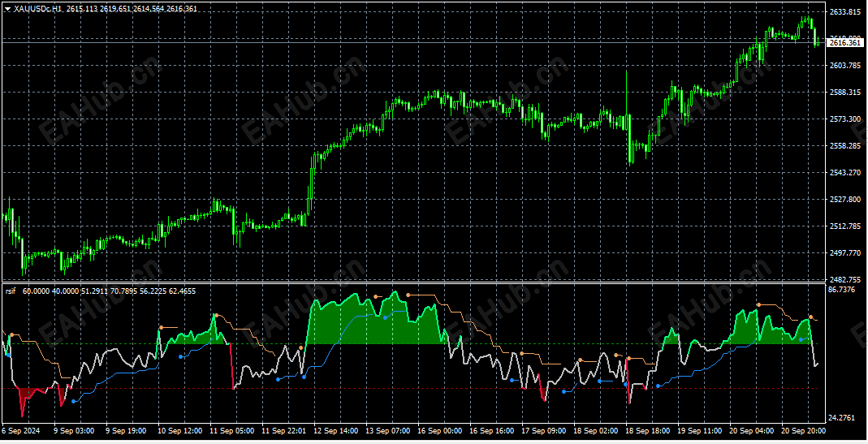This screenshot has height=444, width=868.
Task: Click the time label 16 Sep 00:00
Action: click(x=439, y=431)
